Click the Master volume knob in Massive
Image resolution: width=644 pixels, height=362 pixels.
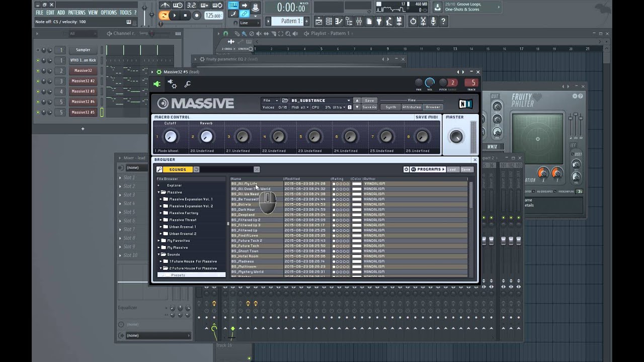456,136
